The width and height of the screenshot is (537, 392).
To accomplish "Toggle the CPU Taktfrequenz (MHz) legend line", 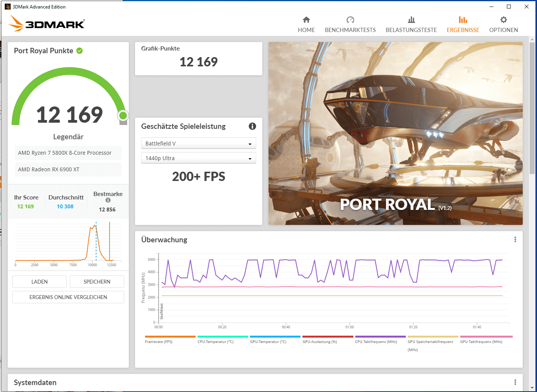I will click(x=380, y=340).
